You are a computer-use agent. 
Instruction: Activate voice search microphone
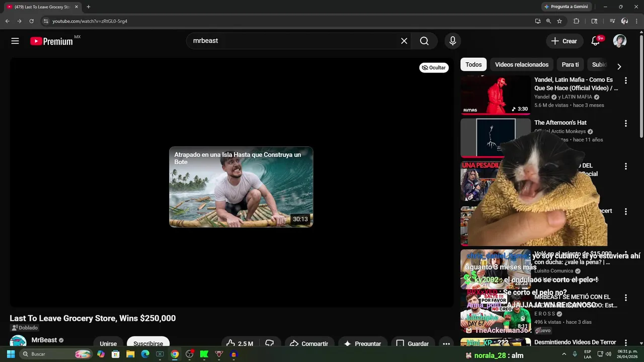pyautogui.click(x=453, y=41)
